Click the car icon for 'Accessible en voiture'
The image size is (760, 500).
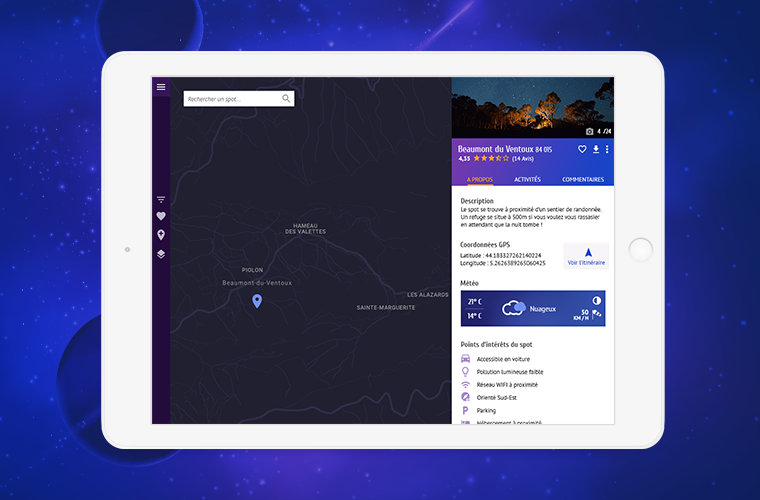click(x=465, y=359)
